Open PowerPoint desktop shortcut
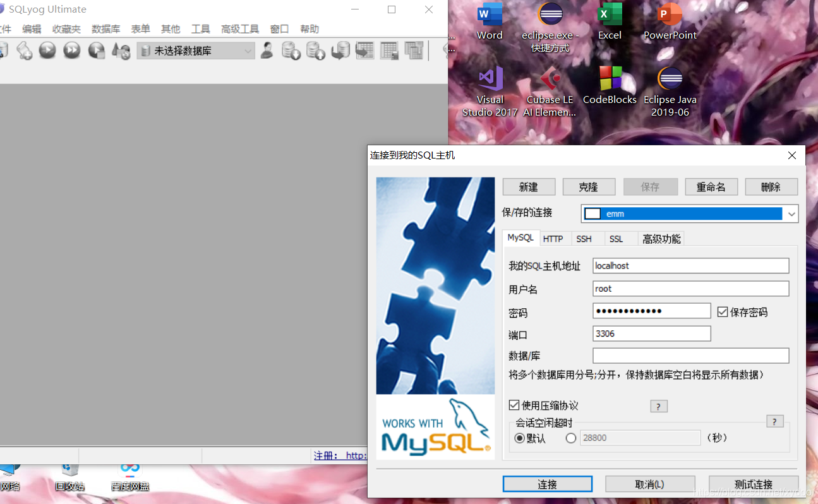The width and height of the screenshot is (818, 504). point(670,21)
